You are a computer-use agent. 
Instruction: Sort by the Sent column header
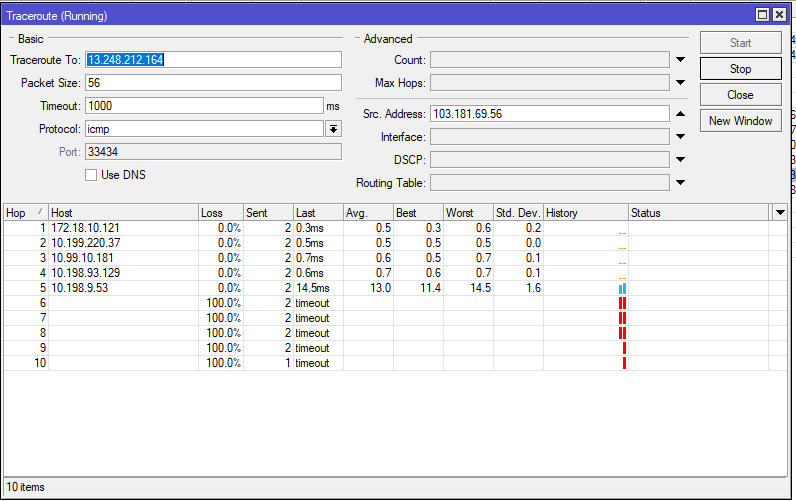pyautogui.click(x=268, y=213)
